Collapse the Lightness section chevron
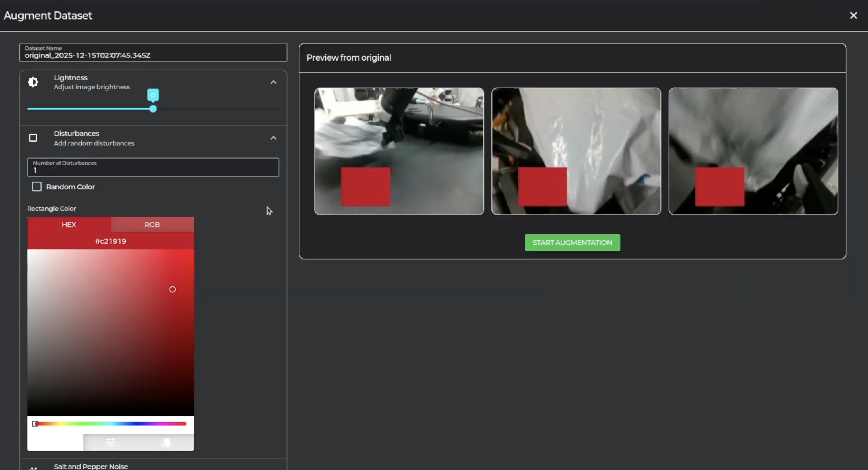Image resolution: width=868 pixels, height=470 pixels. pos(273,82)
